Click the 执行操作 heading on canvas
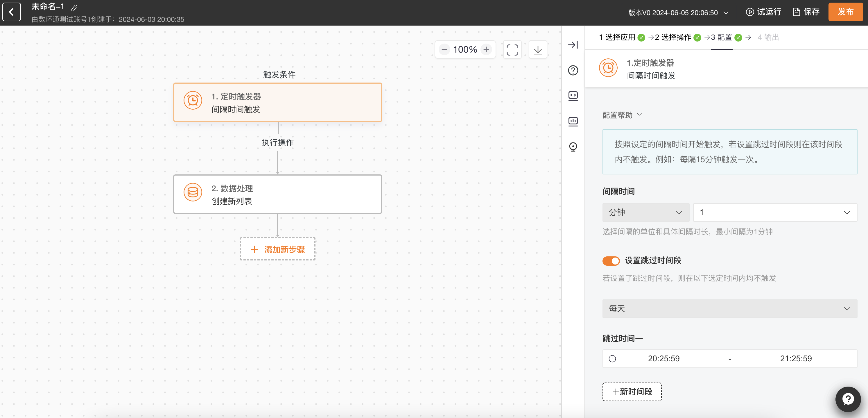The height and width of the screenshot is (418, 868). tap(278, 143)
